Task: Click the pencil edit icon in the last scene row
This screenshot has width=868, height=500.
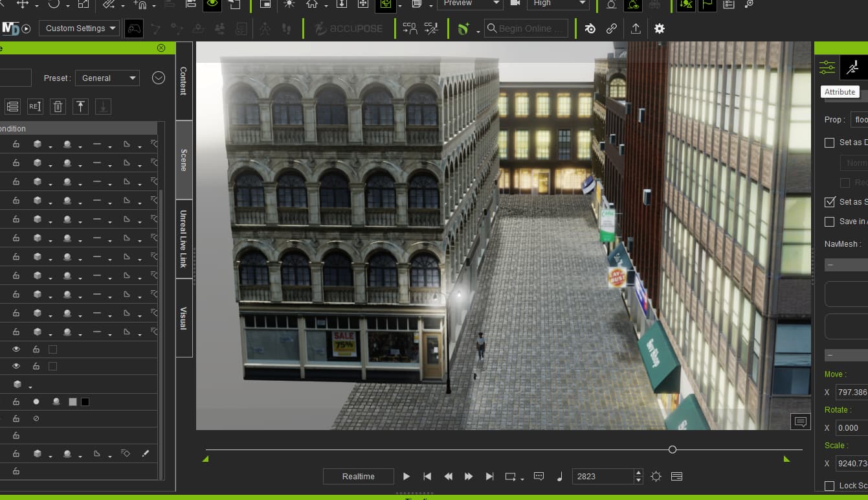Action: [x=146, y=453]
